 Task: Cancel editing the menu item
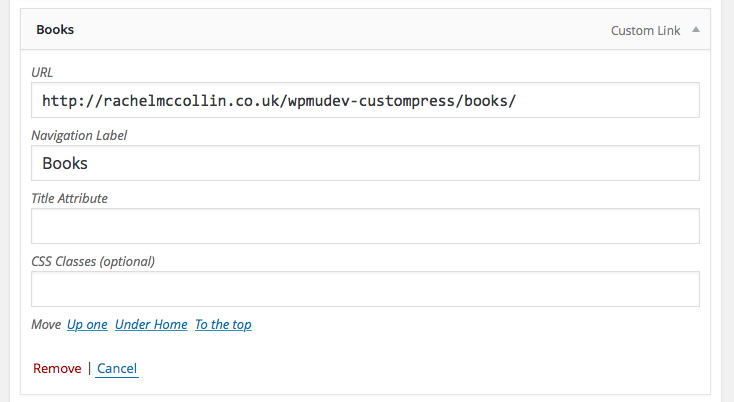(117, 369)
